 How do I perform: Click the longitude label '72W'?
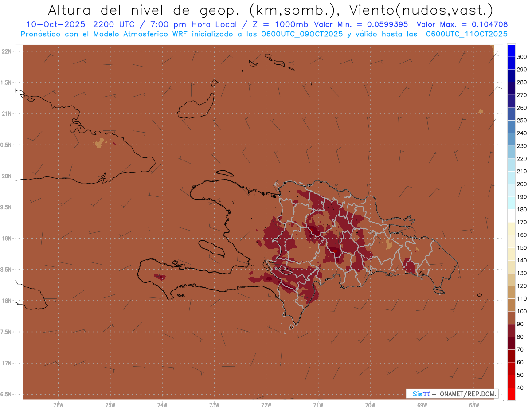(266, 405)
